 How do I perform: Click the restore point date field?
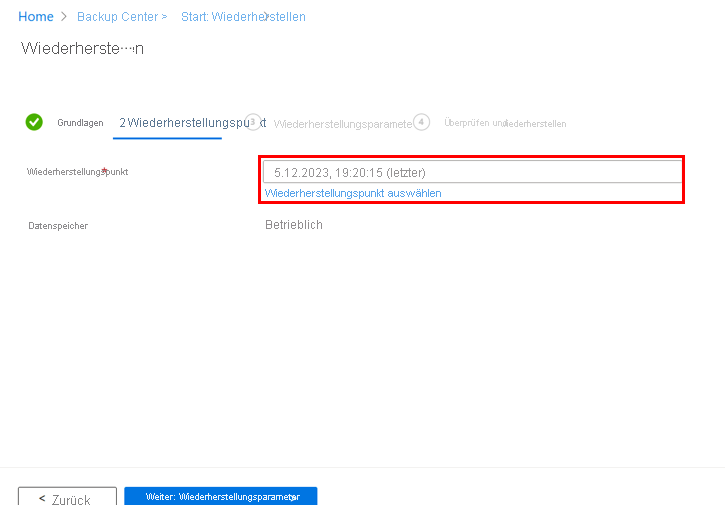click(472, 172)
